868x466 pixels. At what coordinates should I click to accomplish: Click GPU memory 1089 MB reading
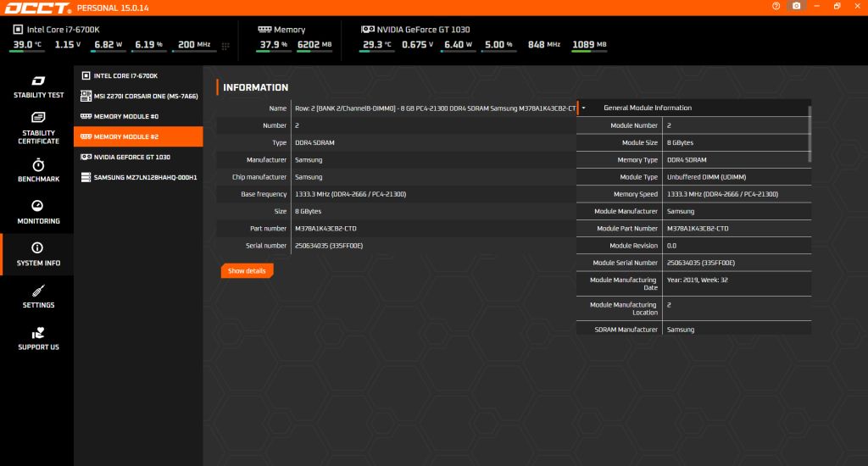coord(590,44)
